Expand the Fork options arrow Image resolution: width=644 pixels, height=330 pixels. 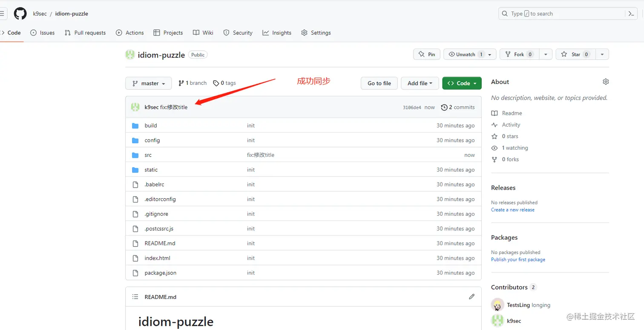tap(546, 54)
